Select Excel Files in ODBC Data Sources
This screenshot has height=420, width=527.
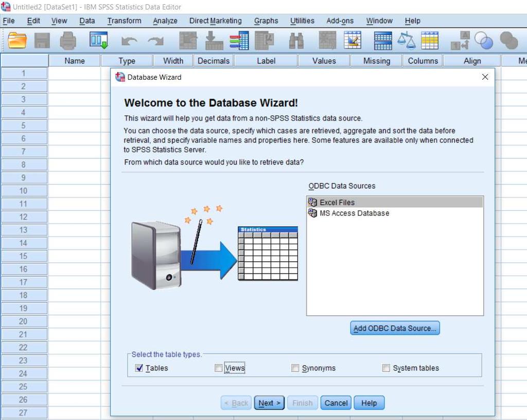[395, 202]
